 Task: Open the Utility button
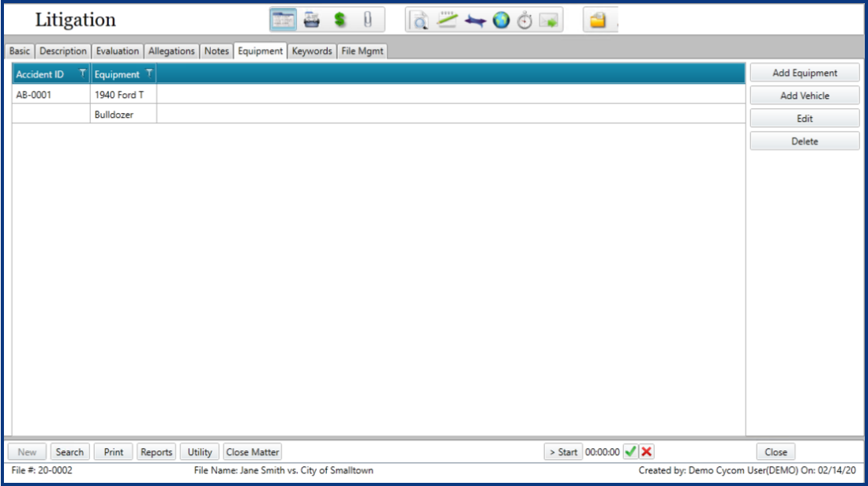[x=199, y=452]
